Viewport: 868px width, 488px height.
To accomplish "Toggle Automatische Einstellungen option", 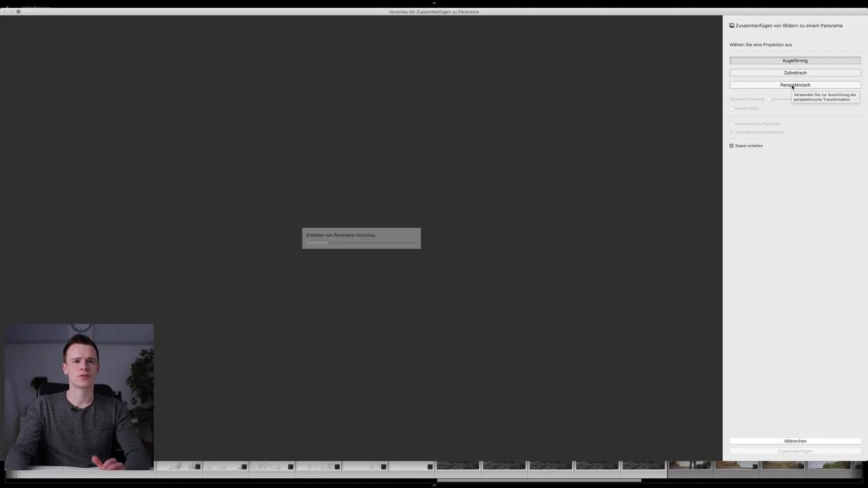I will click(731, 131).
